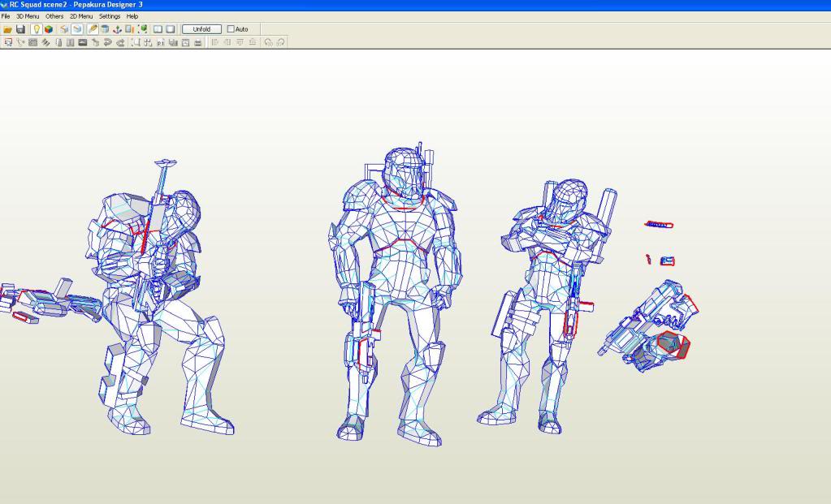Click the anchor icon in toolbar
This screenshot has height=504, width=831.
click(117, 29)
